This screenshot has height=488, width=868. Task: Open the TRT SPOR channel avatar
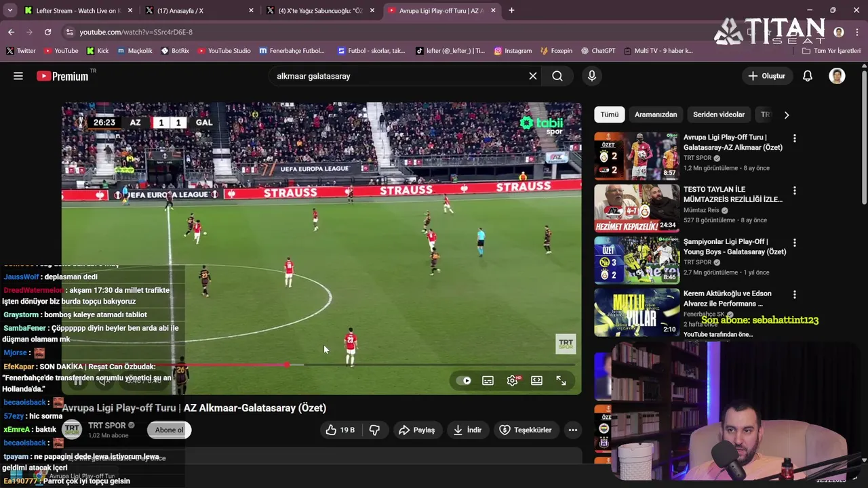[x=72, y=430]
